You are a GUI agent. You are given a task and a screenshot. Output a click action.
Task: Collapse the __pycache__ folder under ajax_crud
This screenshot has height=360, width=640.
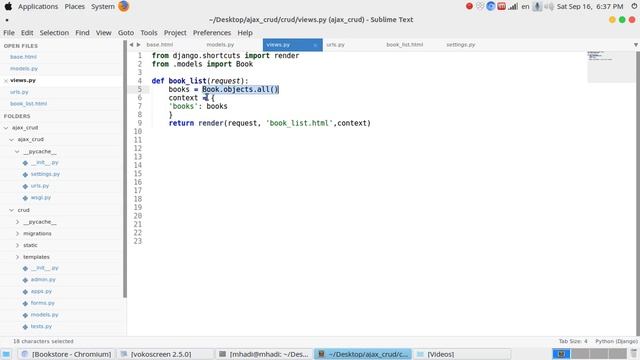[x=17, y=151]
